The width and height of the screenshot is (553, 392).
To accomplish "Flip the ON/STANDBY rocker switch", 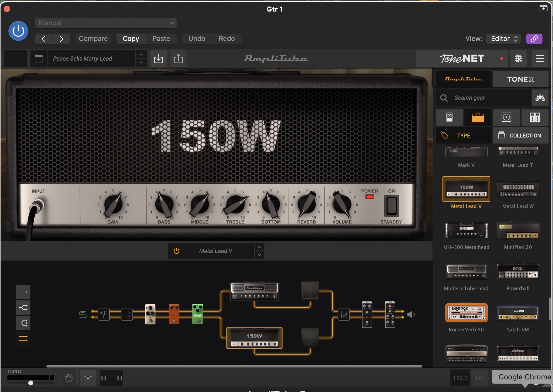I will pyautogui.click(x=391, y=206).
